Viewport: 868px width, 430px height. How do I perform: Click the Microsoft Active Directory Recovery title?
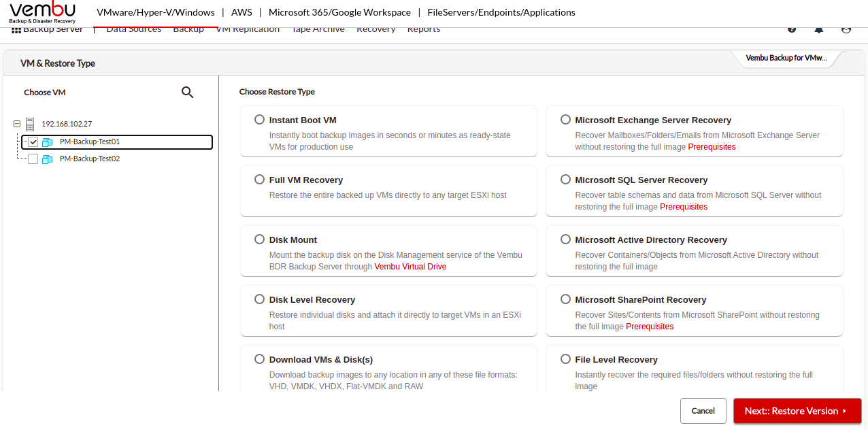pyautogui.click(x=651, y=239)
